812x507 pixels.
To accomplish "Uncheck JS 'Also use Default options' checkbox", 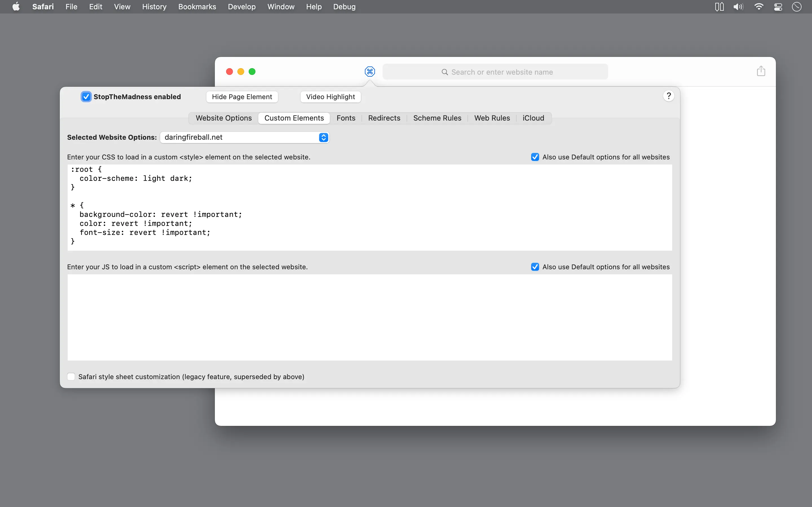I will pyautogui.click(x=535, y=267).
